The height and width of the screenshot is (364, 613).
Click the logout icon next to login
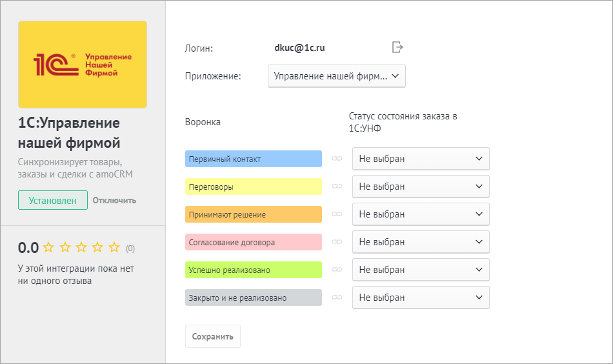[x=397, y=47]
